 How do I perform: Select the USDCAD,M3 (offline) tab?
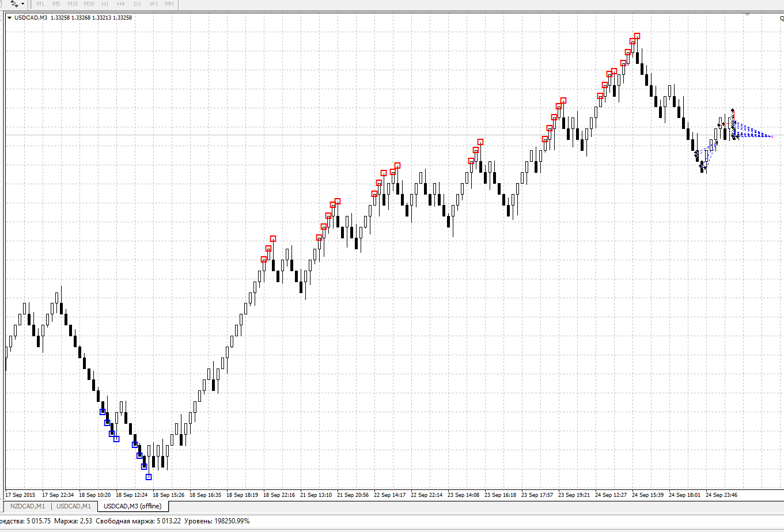pos(132,506)
